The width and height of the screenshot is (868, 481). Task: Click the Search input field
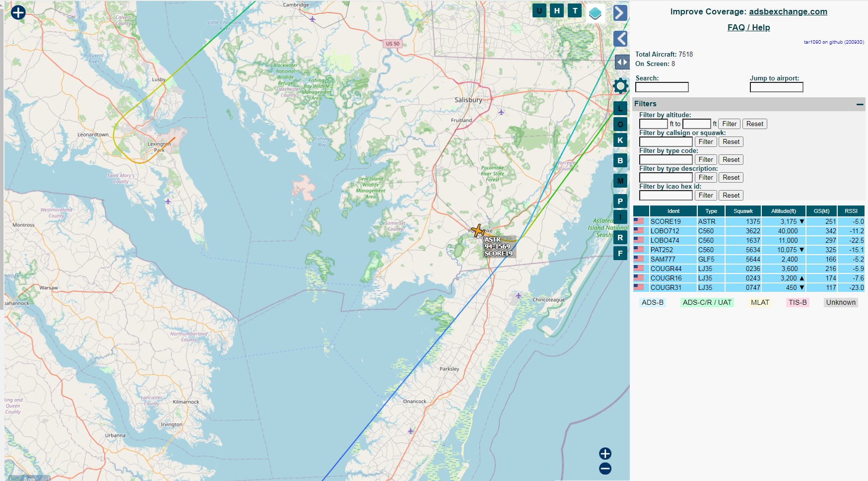(662, 87)
